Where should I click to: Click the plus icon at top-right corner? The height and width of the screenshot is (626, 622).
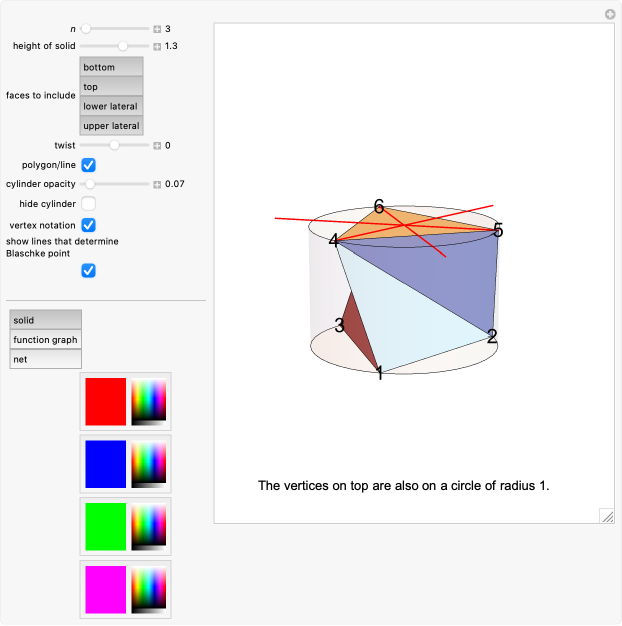click(610, 14)
